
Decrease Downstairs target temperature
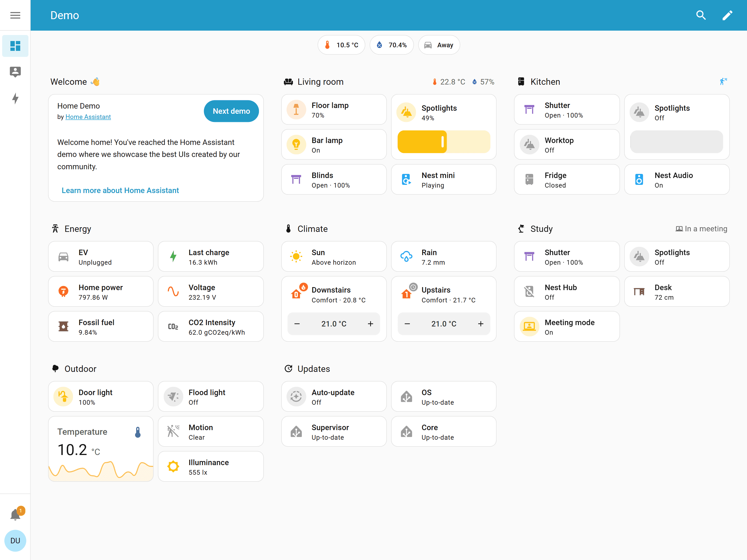coord(297,324)
